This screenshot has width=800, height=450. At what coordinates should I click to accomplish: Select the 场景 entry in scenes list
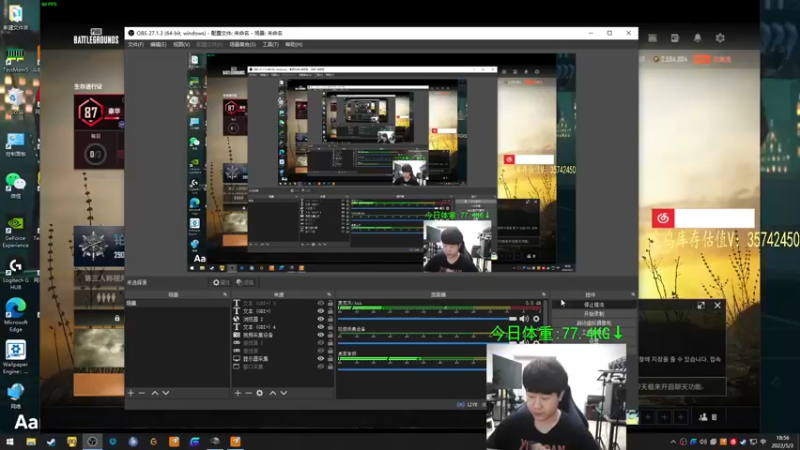177,303
